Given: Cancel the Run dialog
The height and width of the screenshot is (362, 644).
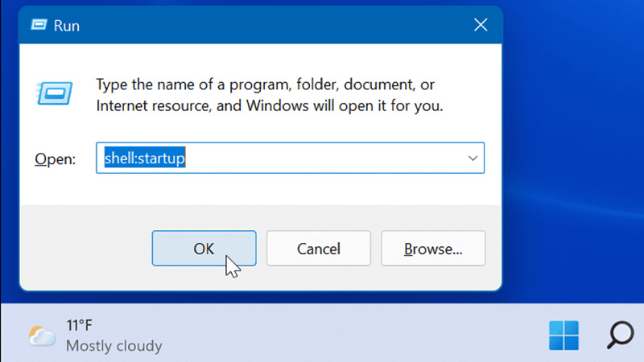Looking at the screenshot, I should [318, 249].
